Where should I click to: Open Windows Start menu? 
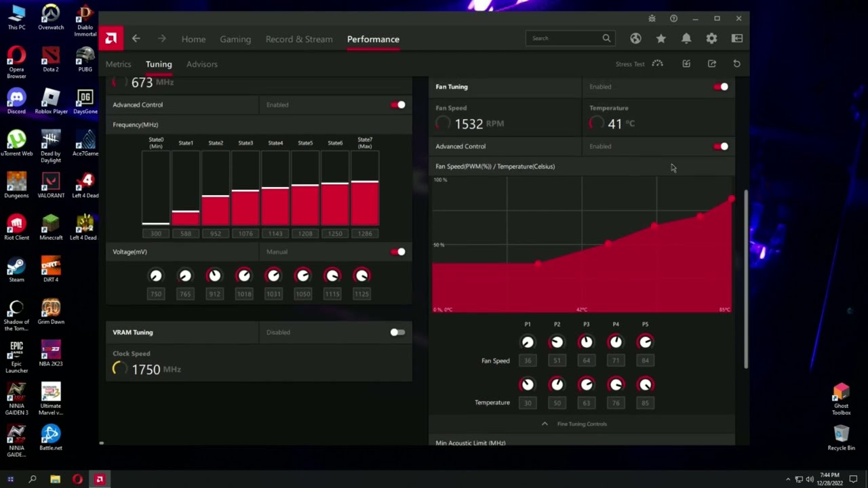tap(10, 479)
